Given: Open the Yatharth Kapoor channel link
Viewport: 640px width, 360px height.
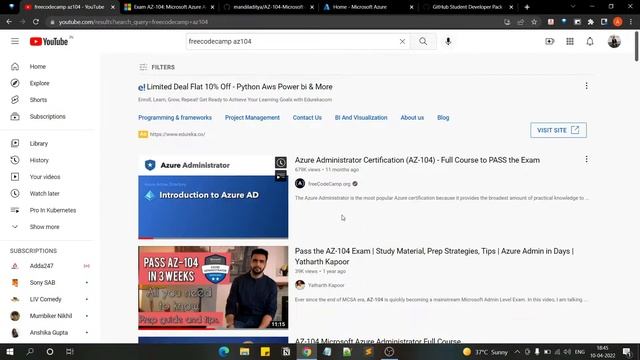Looking at the screenshot, I should point(326,285).
